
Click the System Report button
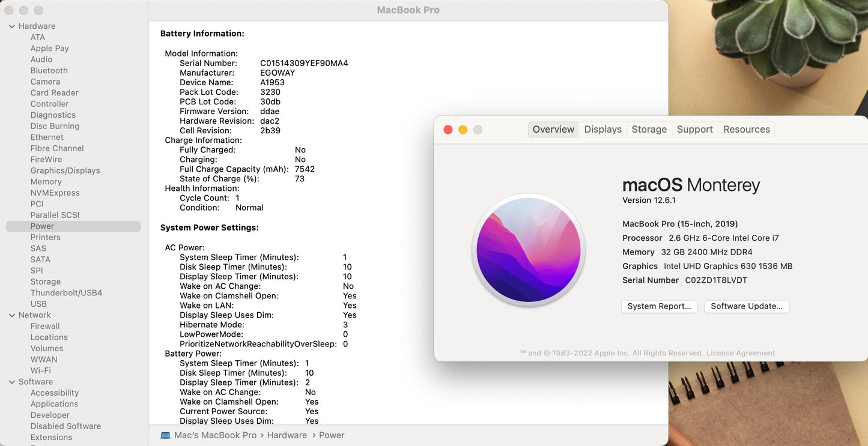[659, 306]
